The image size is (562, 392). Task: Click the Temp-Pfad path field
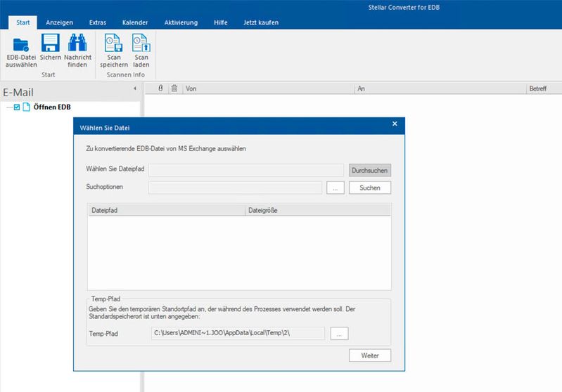pos(238,333)
